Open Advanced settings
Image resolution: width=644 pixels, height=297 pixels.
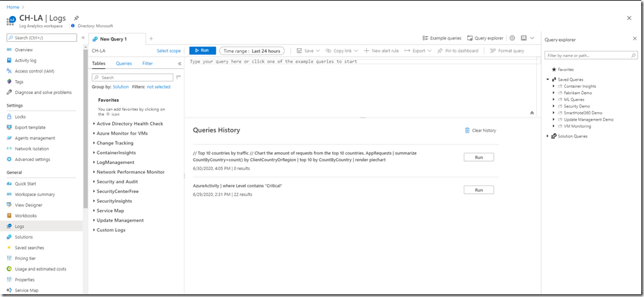coord(33,160)
